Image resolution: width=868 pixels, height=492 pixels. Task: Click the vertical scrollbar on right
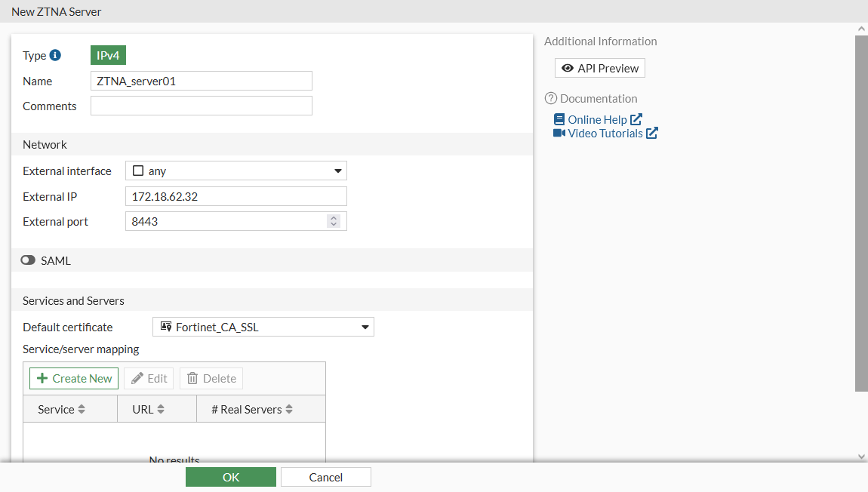[861, 213]
